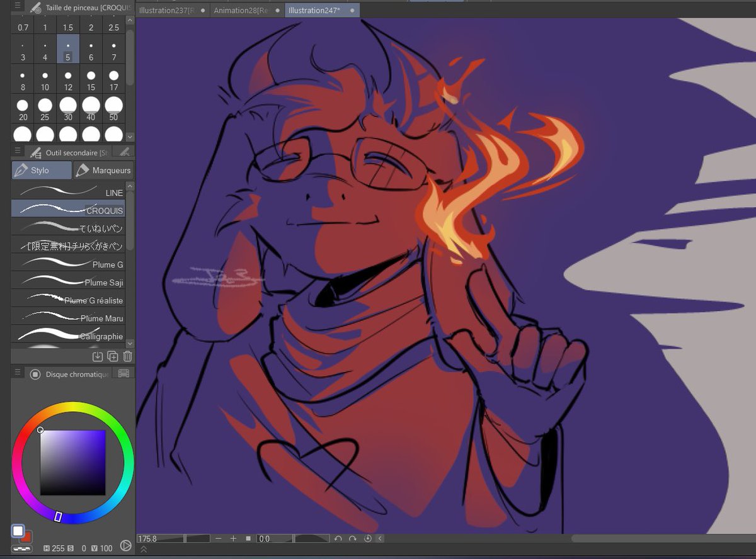Viewport: 756px width, 559px height.
Task: Open the Stylo tool group tab
Action: point(42,170)
